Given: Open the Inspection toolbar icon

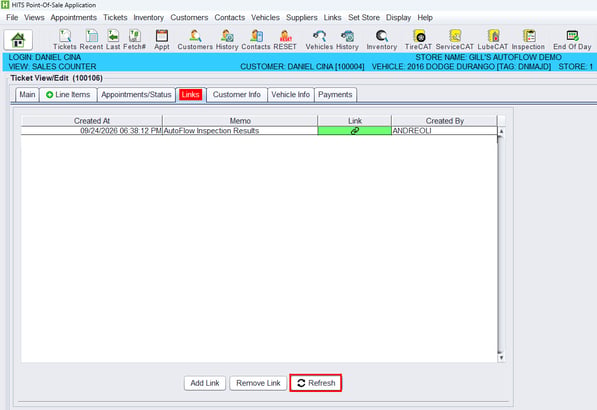Looking at the screenshot, I should tap(528, 40).
